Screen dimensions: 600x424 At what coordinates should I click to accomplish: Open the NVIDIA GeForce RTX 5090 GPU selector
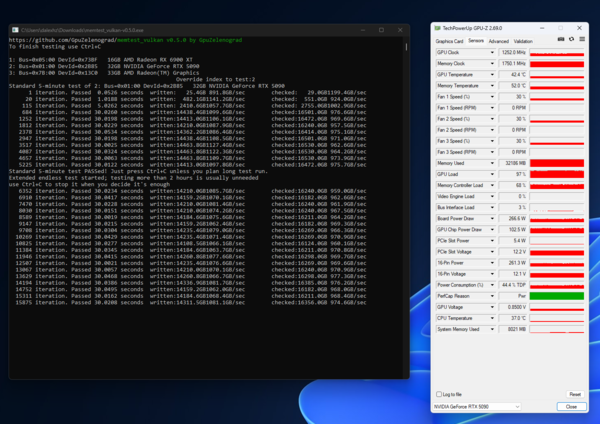(x=477, y=406)
